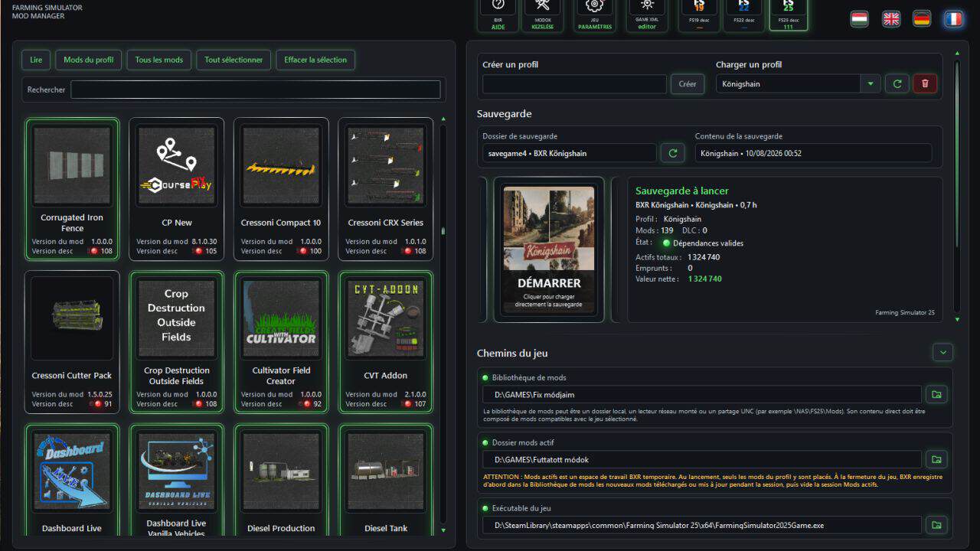Click the Bibliothèque de mods path field

pos(702,395)
